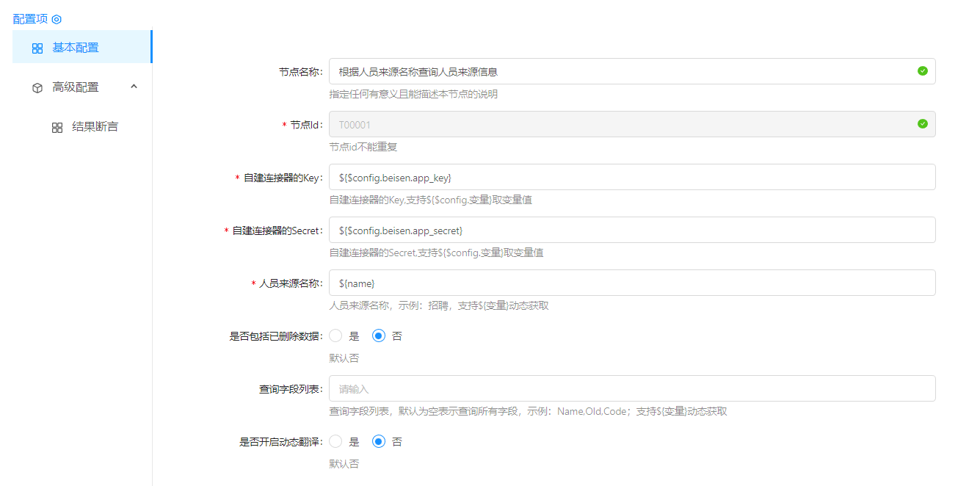Click the 人员来源名称 input field
980x486 pixels.
coord(631,283)
